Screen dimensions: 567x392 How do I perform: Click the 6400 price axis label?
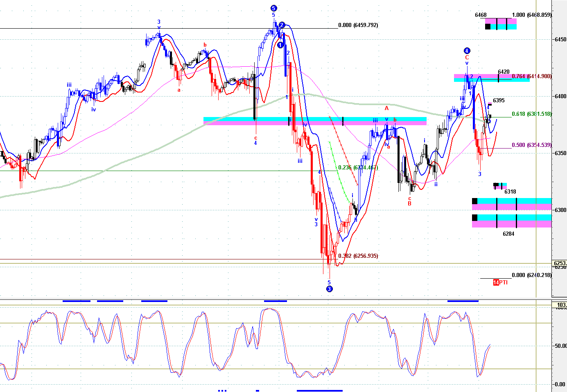[560, 97]
